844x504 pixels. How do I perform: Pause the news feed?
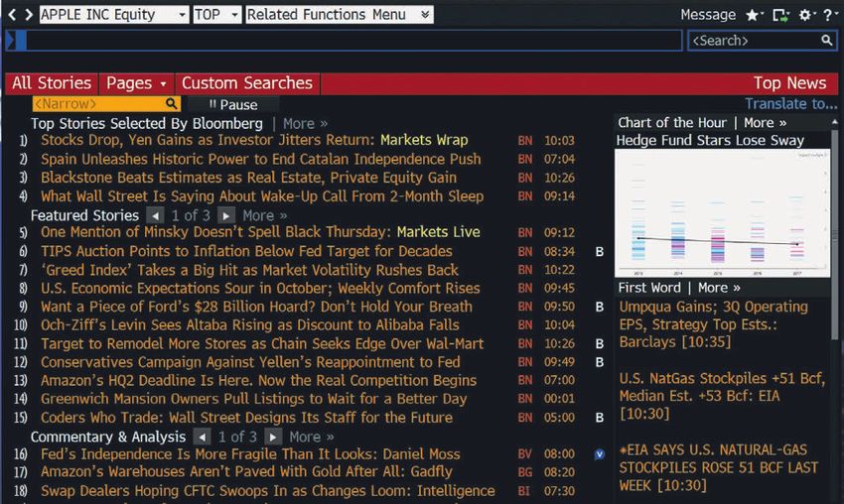233,104
